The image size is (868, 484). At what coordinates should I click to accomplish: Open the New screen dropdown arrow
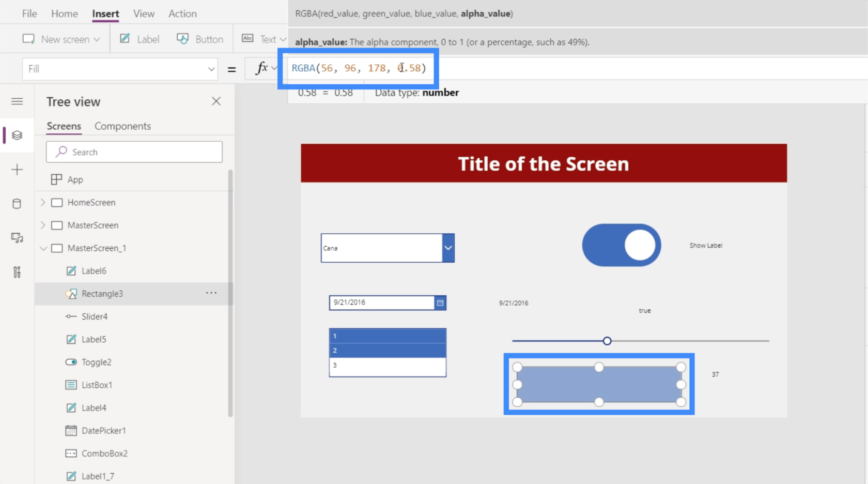click(97, 39)
